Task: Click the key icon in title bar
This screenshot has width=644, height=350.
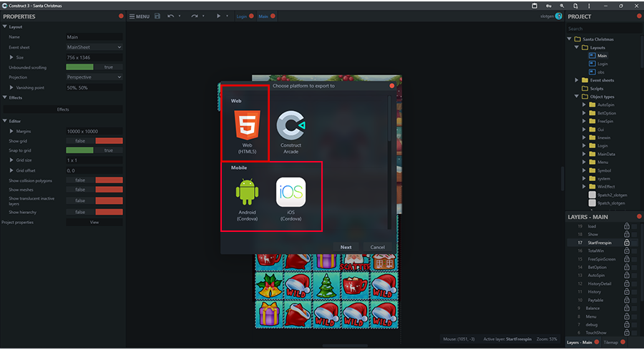Action: pos(548,6)
